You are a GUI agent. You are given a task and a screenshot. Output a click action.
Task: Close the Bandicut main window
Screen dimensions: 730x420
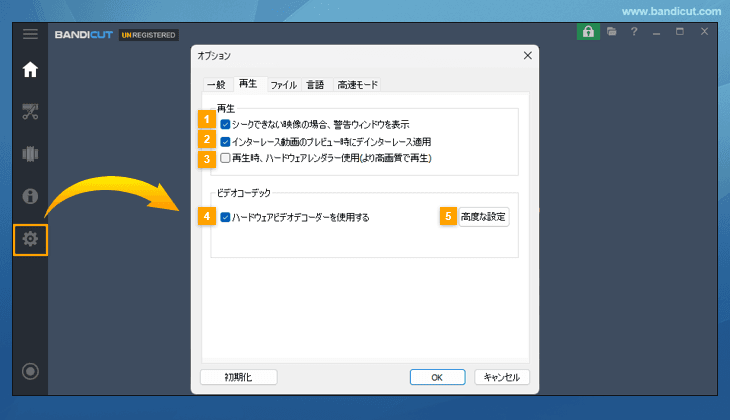tap(704, 32)
